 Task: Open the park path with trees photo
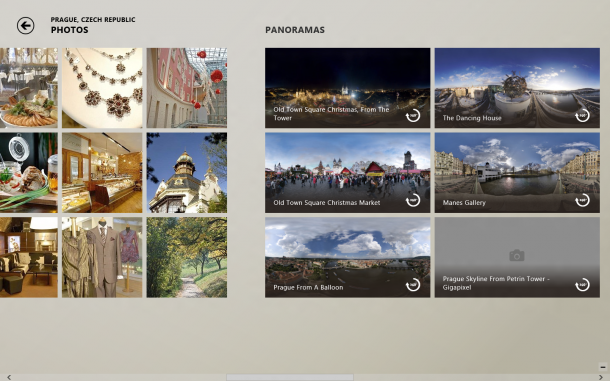tap(187, 258)
